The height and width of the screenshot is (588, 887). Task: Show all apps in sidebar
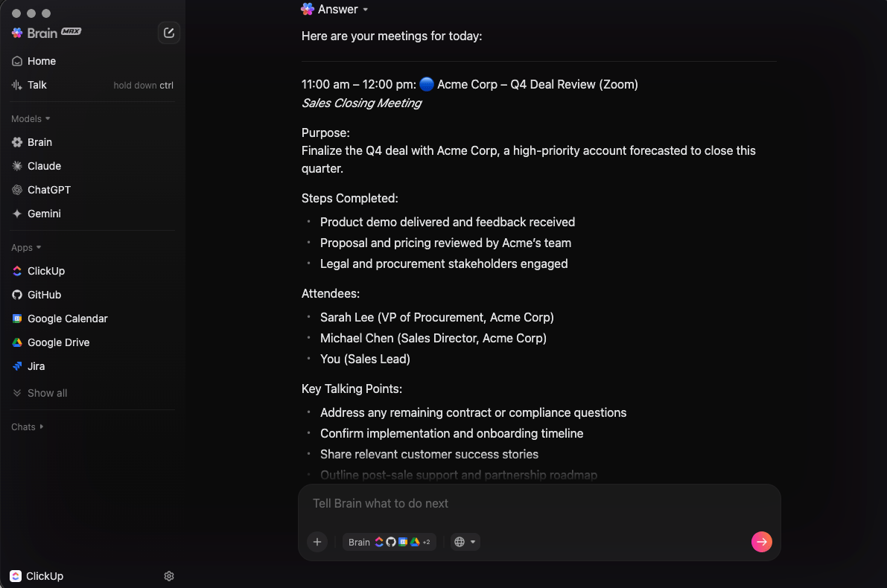[x=47, y=393]
